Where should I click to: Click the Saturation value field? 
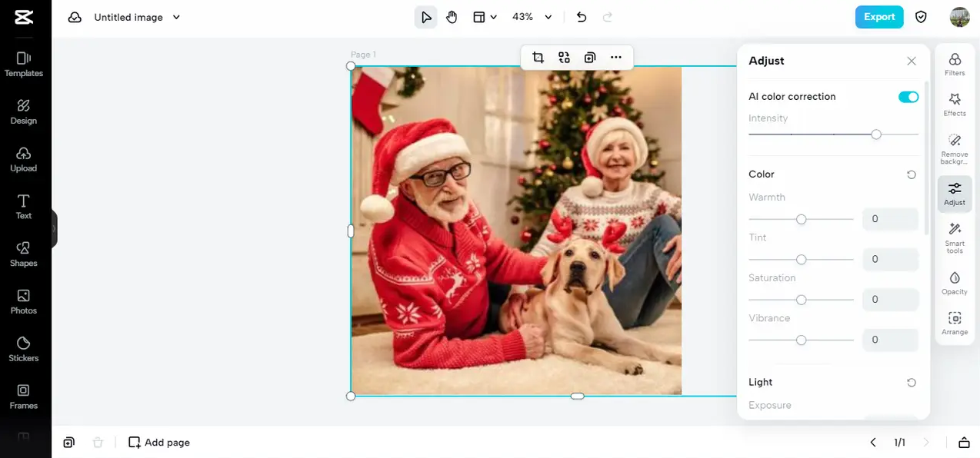(890, 300)
